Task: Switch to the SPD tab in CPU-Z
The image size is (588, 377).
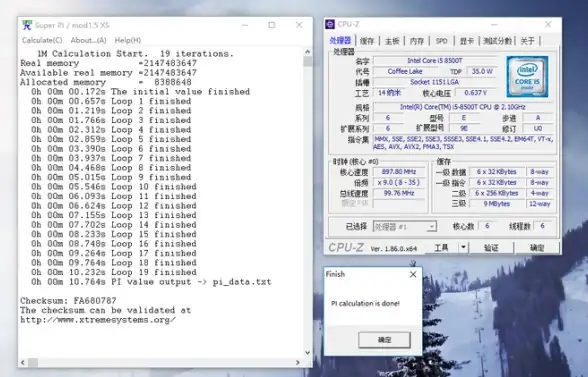Action: point(441,41)
